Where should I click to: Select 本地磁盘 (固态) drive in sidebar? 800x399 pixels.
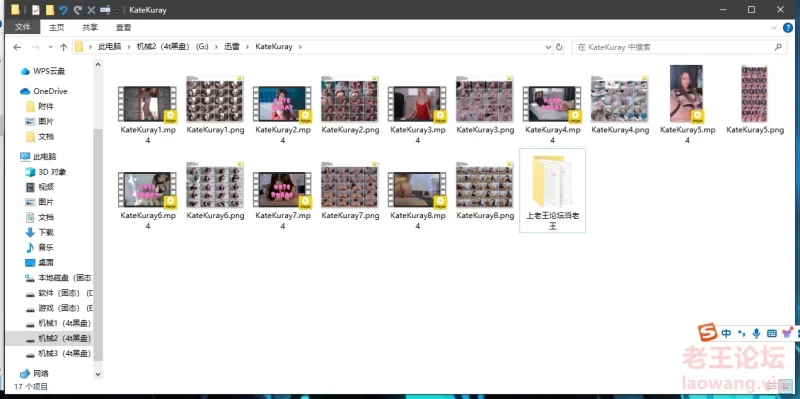[x=59, y=278]
